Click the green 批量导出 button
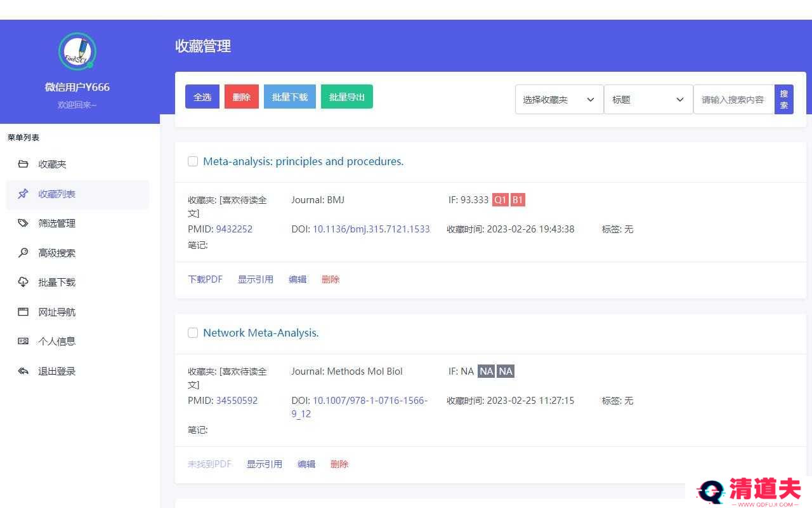 [346, 97]
